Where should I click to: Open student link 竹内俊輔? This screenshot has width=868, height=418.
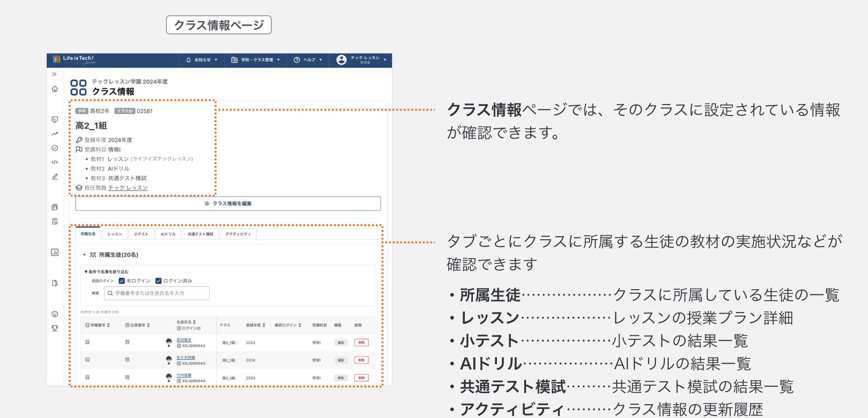(x=184, y=375)
